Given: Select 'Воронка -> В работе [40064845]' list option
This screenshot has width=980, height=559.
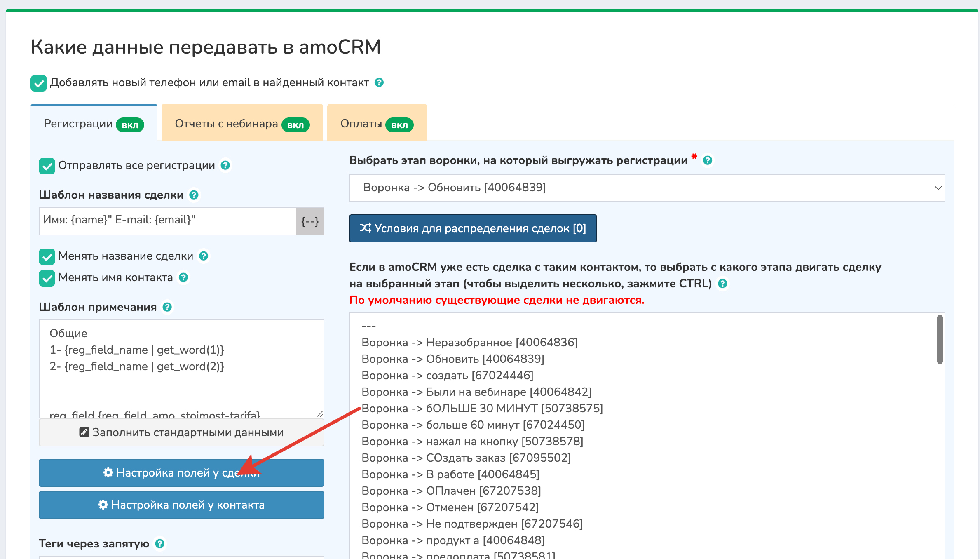Looking at the screenshot, I should point(450,474).
